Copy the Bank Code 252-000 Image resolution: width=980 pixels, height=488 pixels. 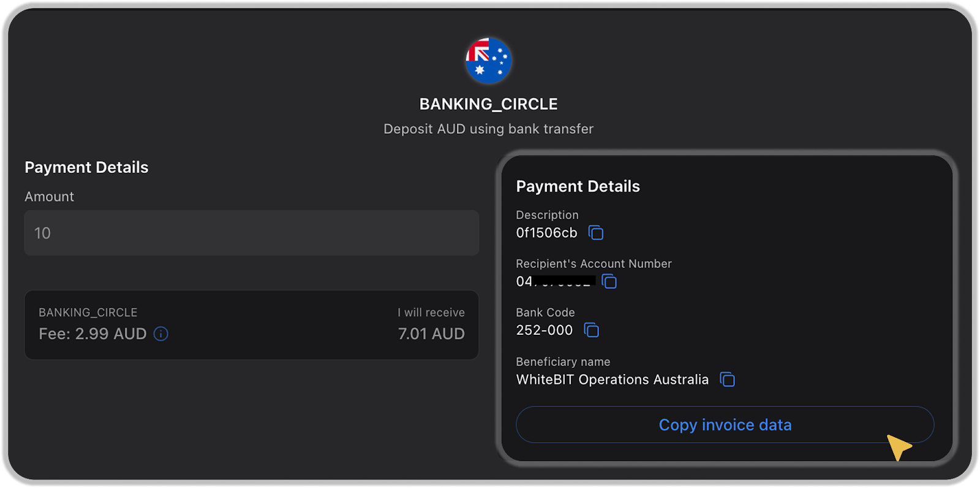point(592,330)
